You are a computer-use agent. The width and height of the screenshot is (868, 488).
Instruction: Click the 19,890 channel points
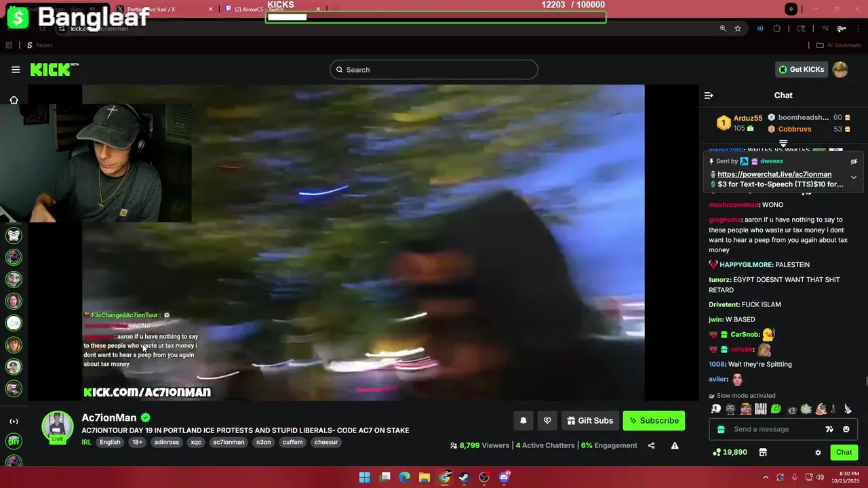coord(730,452)
